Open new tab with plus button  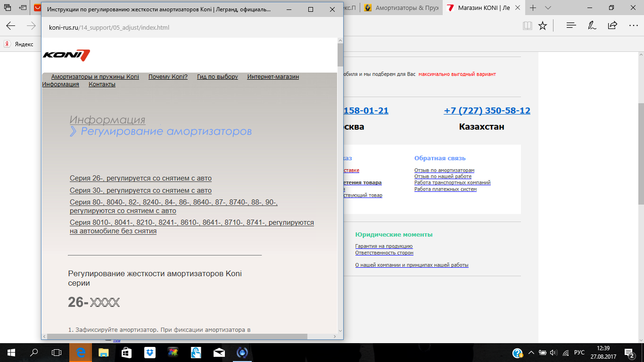coord(533,8)
